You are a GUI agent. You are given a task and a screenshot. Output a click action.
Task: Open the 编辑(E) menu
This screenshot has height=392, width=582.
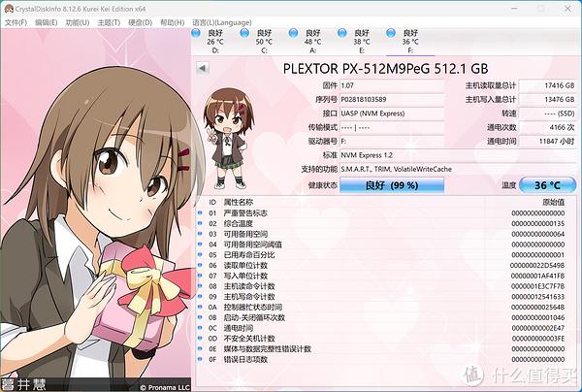click(46, 22)
